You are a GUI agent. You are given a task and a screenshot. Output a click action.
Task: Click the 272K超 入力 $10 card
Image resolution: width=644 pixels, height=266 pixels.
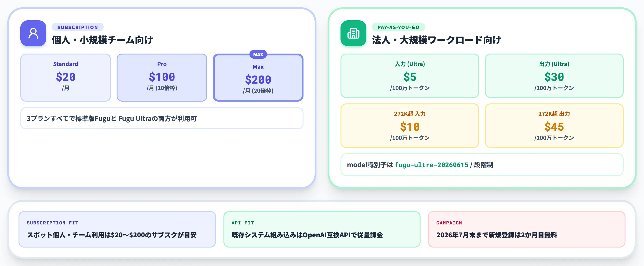click(410, 126)
